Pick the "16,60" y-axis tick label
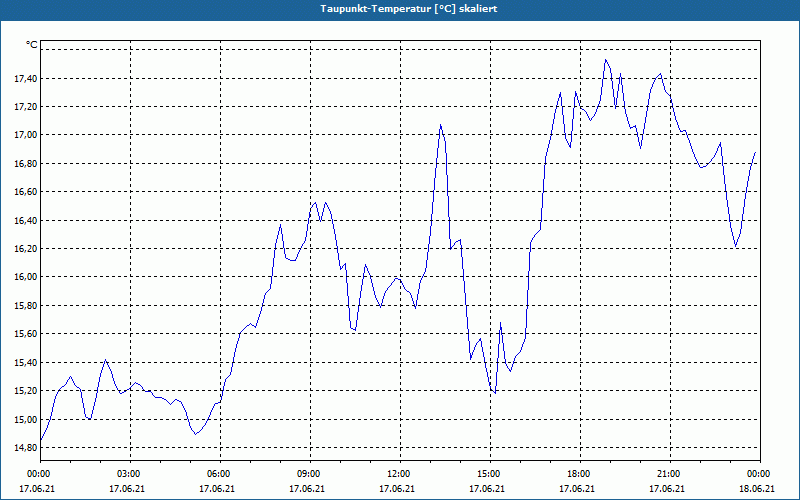This screenshot has width=800, height=500. [28, 192]
